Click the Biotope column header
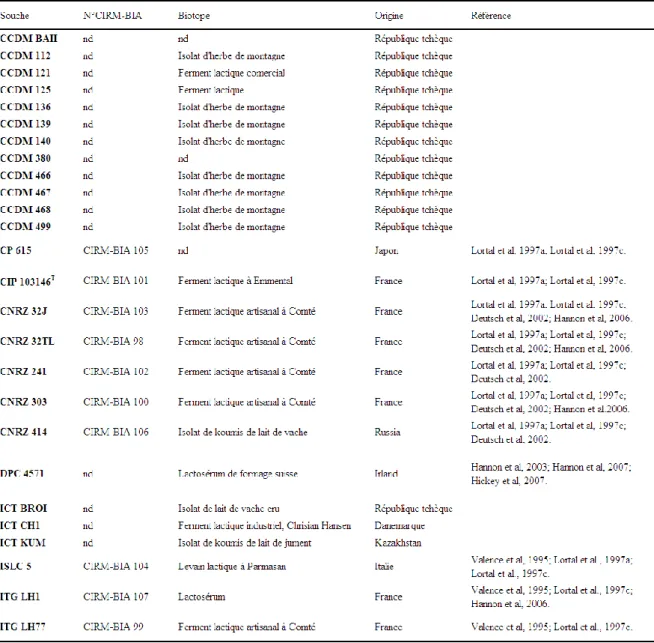Viewport: 654px width, 643px height. coord(194,16)
